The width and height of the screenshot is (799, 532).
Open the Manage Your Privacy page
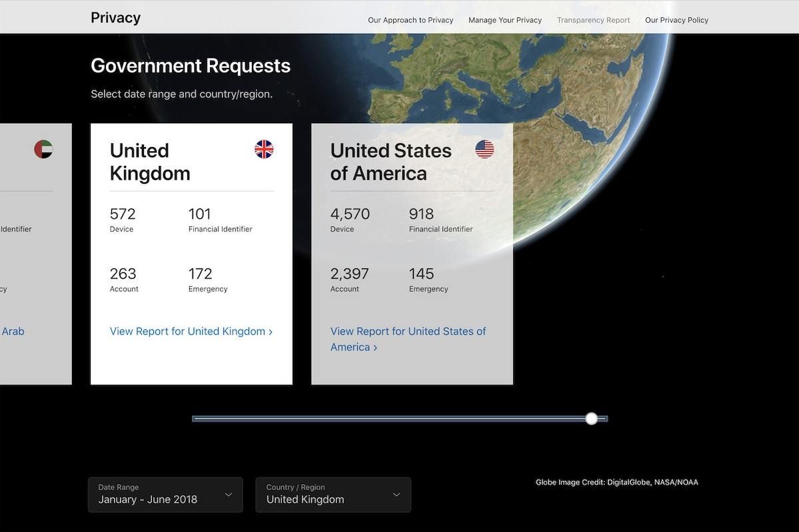(x=505, y=20)
